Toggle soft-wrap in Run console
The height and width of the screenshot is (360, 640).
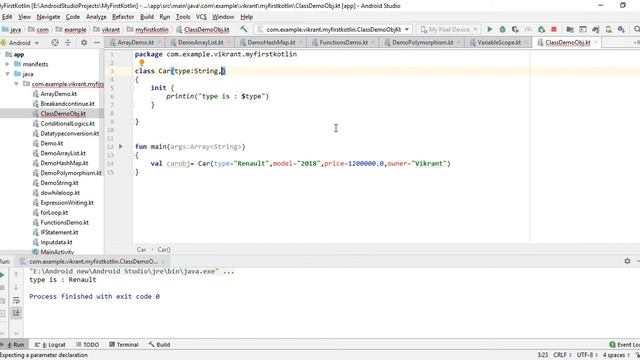click(x=16, y=300)
